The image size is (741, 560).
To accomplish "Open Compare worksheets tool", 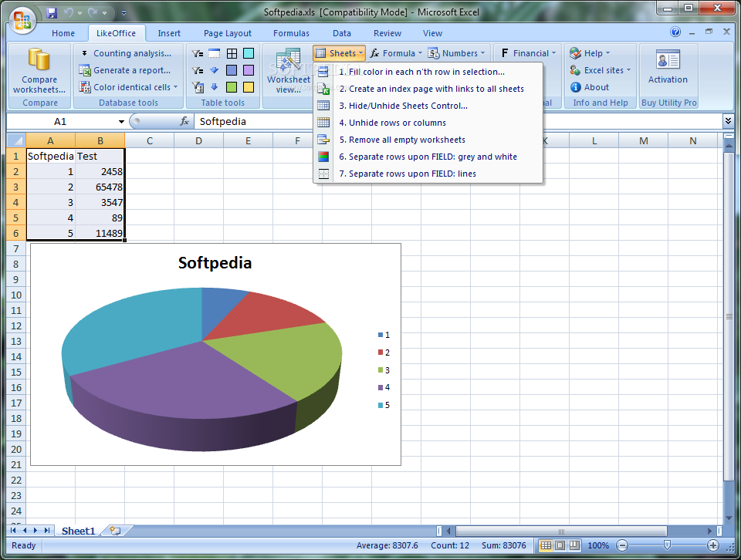I will 39,71.
